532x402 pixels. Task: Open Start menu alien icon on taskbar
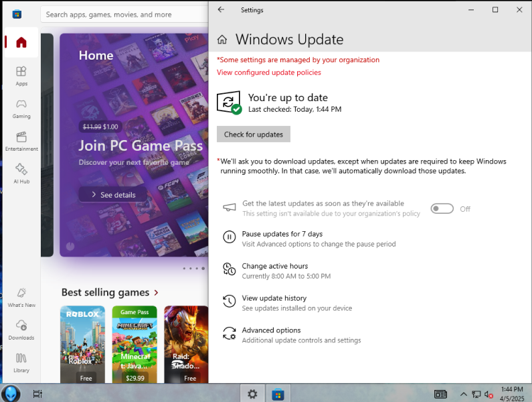click(x=11, y=393)
